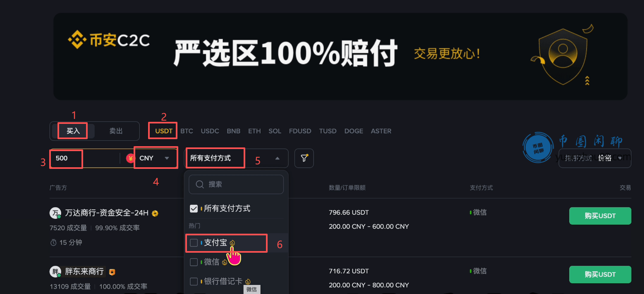Click the search magnifier icon in dropdown
The height and width of the screenshot is (294, 644).
tap(200, 185)
